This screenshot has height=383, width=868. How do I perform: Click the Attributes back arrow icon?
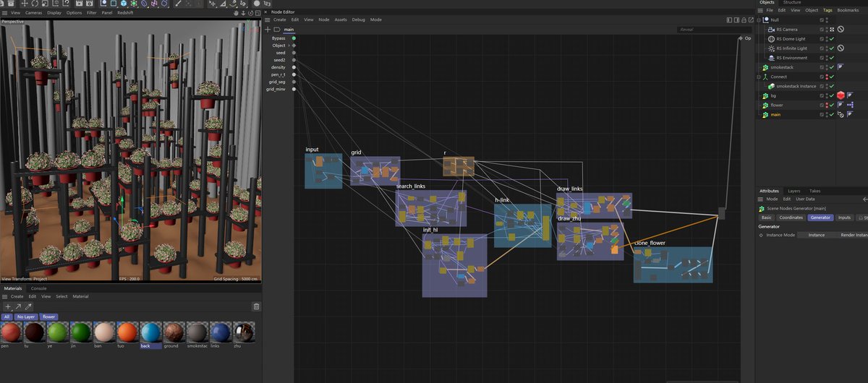point(865,199)
